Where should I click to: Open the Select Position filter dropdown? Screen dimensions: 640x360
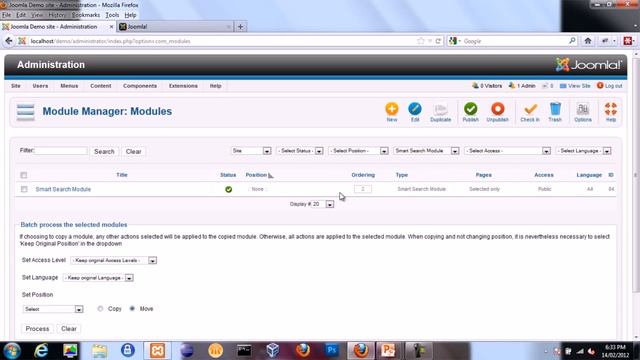click(x=358, y=151)
